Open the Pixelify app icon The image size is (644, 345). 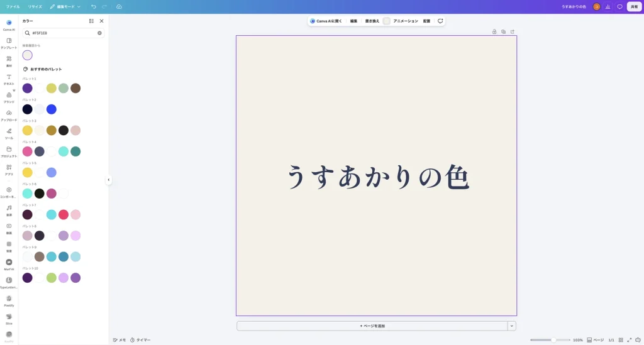tap(9, 300)
